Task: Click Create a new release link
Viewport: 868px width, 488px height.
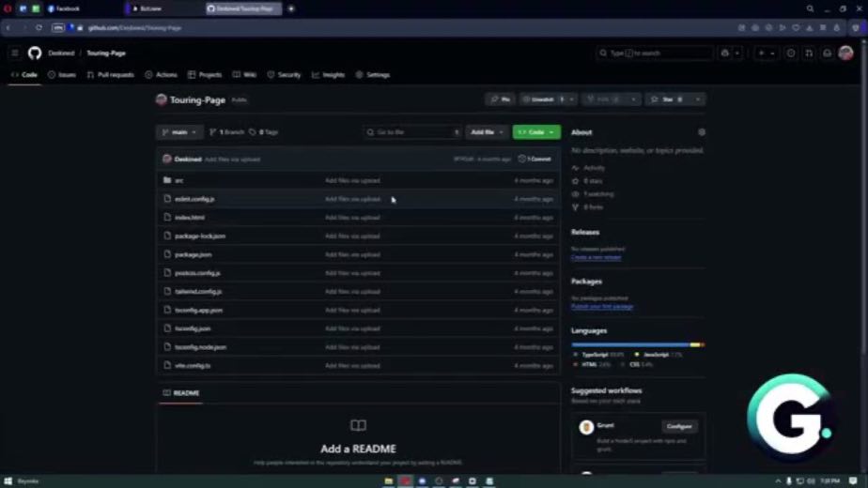Action: pos(597,257)
